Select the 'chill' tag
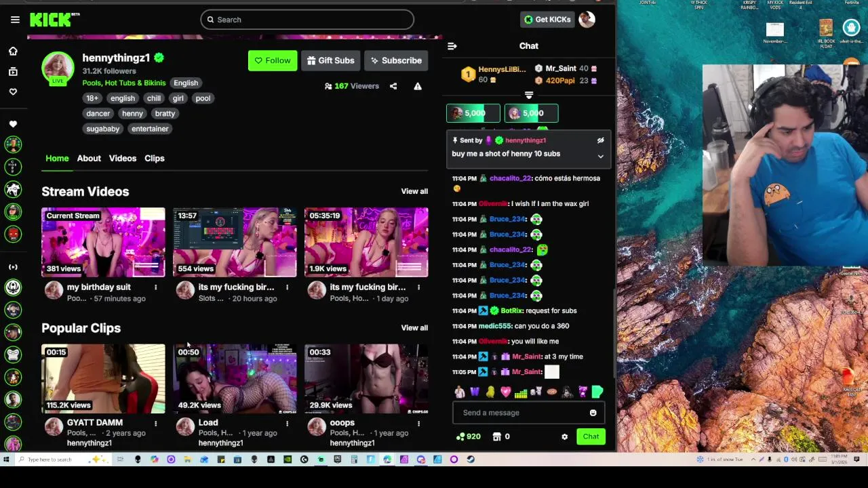The height and width of the screenshot is (488, 868). tap(154, 98)
